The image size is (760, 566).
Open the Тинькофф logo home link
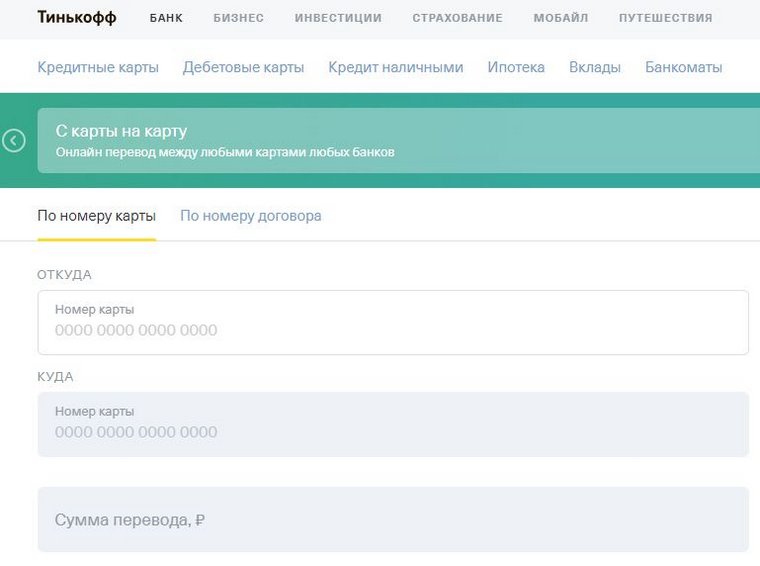[x=77, y=17]
